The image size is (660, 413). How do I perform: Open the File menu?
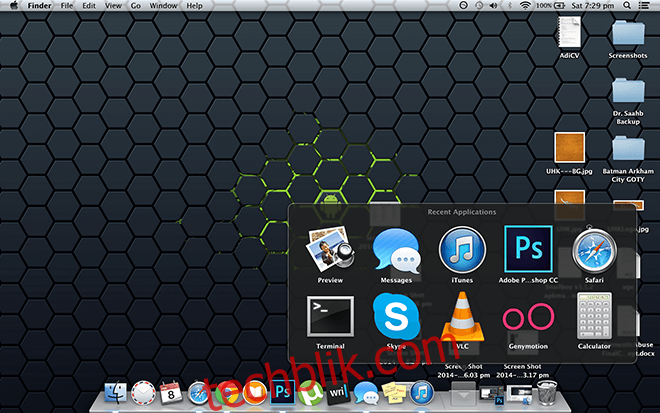67,5
